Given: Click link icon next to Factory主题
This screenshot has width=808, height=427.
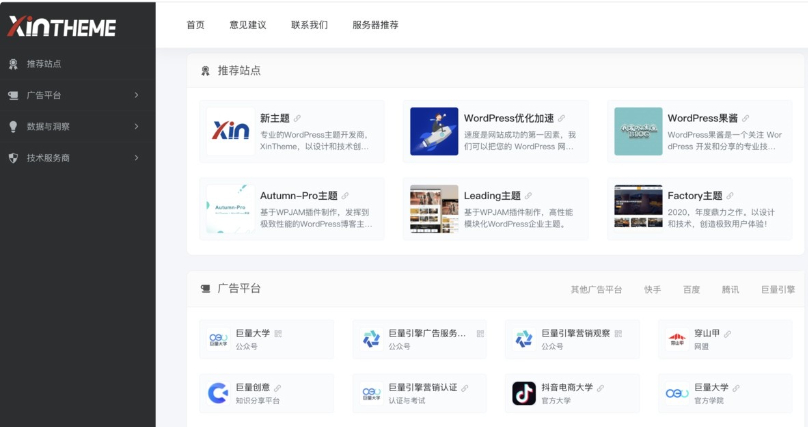Looking at the screenshot, I should tap(730, 196).
